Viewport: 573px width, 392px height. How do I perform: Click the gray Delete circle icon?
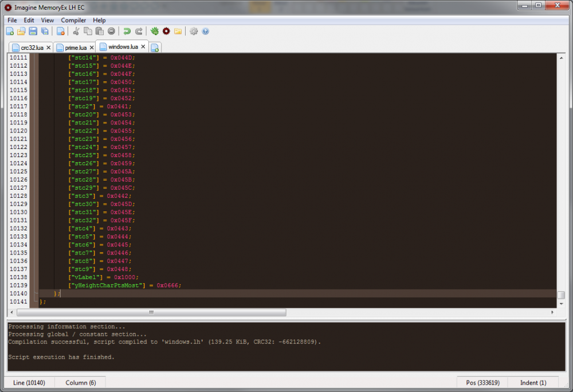pos(112,32)
